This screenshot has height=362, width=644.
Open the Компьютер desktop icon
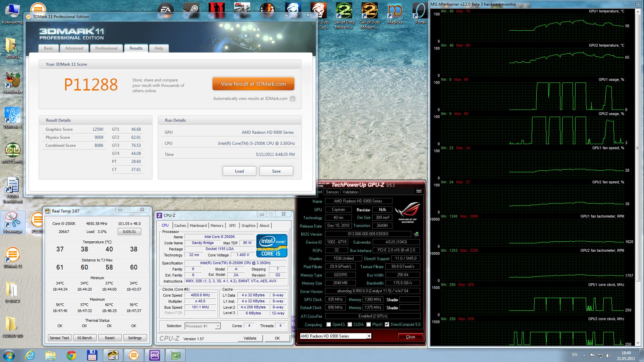point(12,14)
